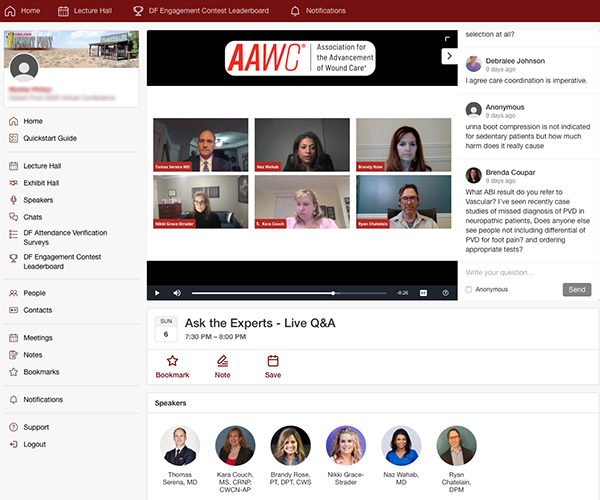The width and height of the screenshot is (600, 500).
Task: Click the sidebar Notifications bell icon
Action: coord(13,399)
